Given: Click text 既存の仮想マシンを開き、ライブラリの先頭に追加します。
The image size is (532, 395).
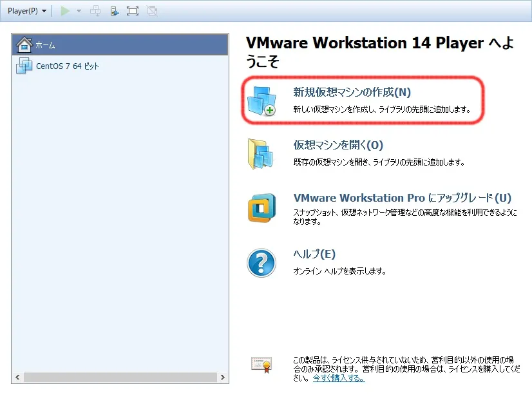Looking at the screenshot, I should tap(379, 162).
